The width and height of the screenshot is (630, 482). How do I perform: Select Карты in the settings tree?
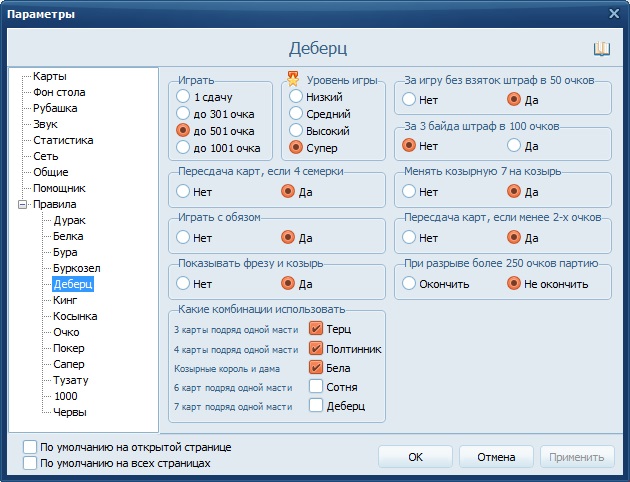(50, 76)
